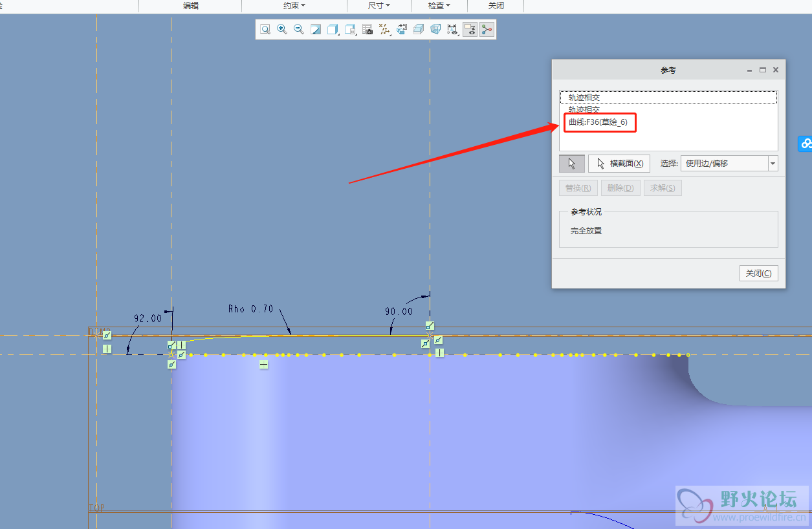This screenshot has height=529, width=812.
Task: Expand the 尺寸 ribbon group dropdown
Action: click(x=379, y=5)
